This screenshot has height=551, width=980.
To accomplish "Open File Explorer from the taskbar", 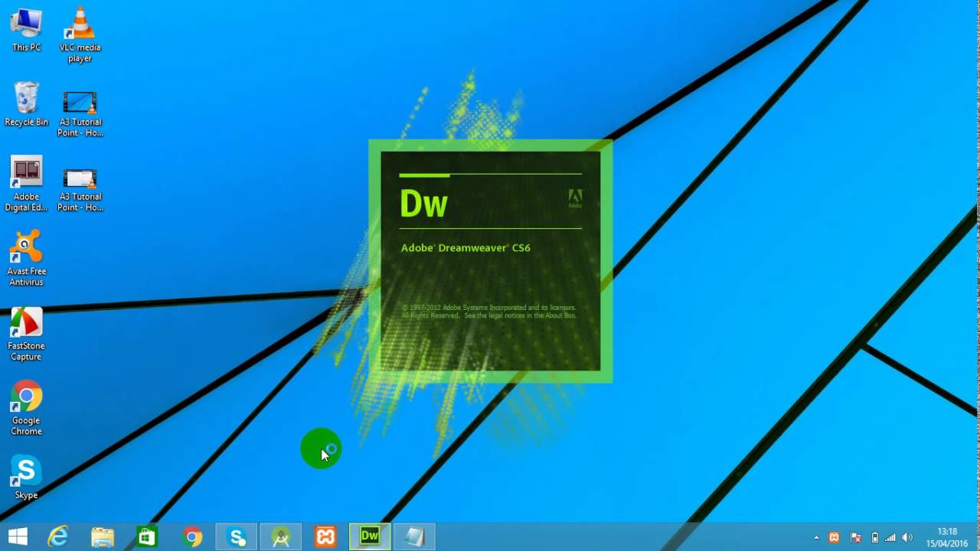I will pyautogui.click(x=103, y=536).
